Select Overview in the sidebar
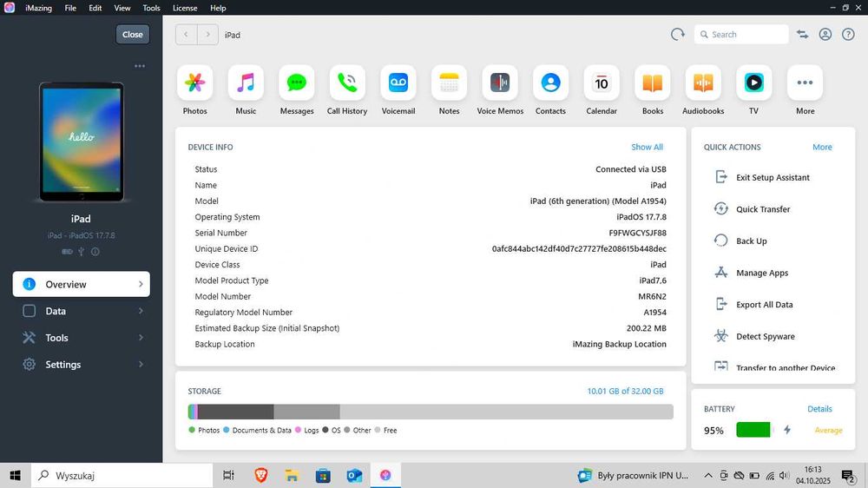This screenshot has width=868, height=488. [x=82, y=284]
